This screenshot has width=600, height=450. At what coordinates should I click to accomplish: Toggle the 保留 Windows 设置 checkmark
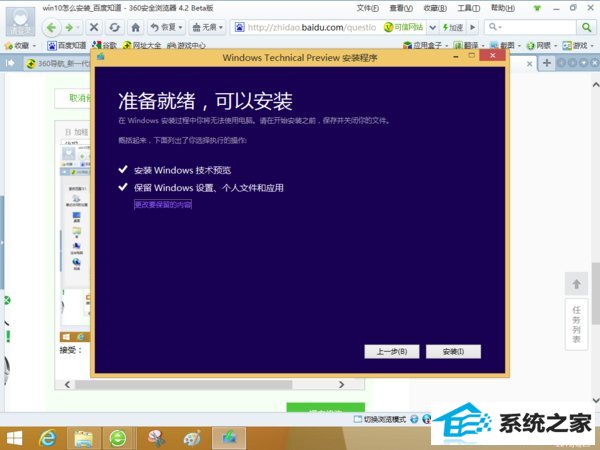pyautogui.click(x=122, y=187)
